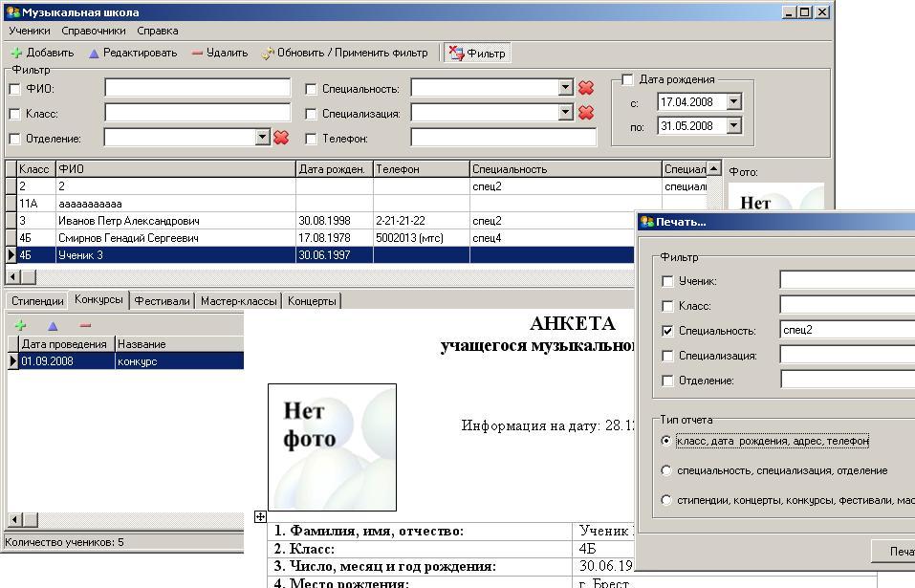Clear the Специализация filter with red X
915x588 pixels.
tap(586, 113)
